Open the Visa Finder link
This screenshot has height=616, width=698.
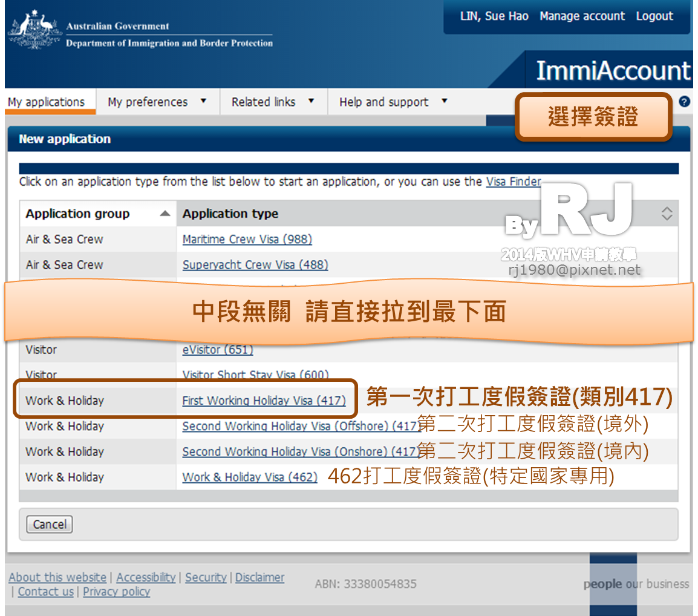pyautogui.click(x=514, y=182)
